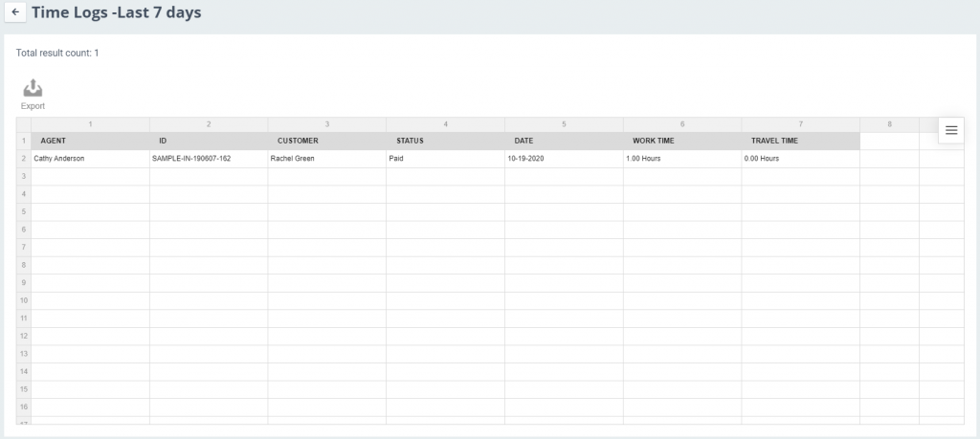Click the Export label text
The width and height of the screenshot is (980, 439).
point(33,106)
